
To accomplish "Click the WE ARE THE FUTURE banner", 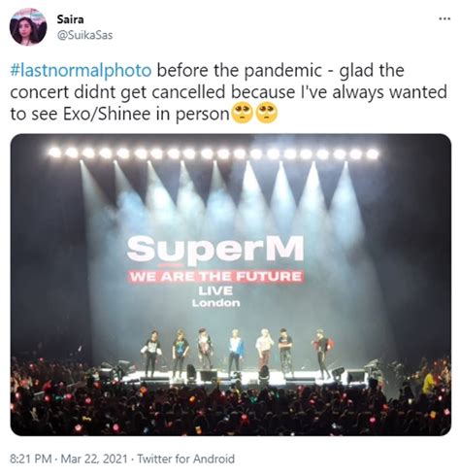I will [215, 277].
